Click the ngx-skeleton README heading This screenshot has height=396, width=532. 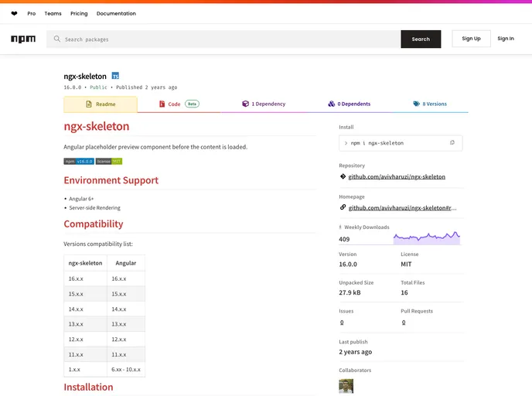click(97, 126)
